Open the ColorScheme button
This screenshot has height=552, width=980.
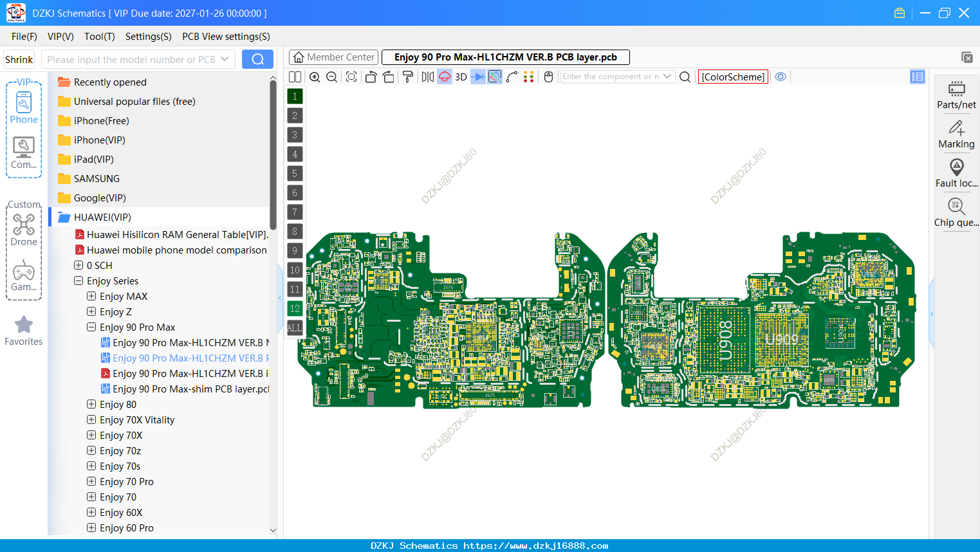point(733,77)
